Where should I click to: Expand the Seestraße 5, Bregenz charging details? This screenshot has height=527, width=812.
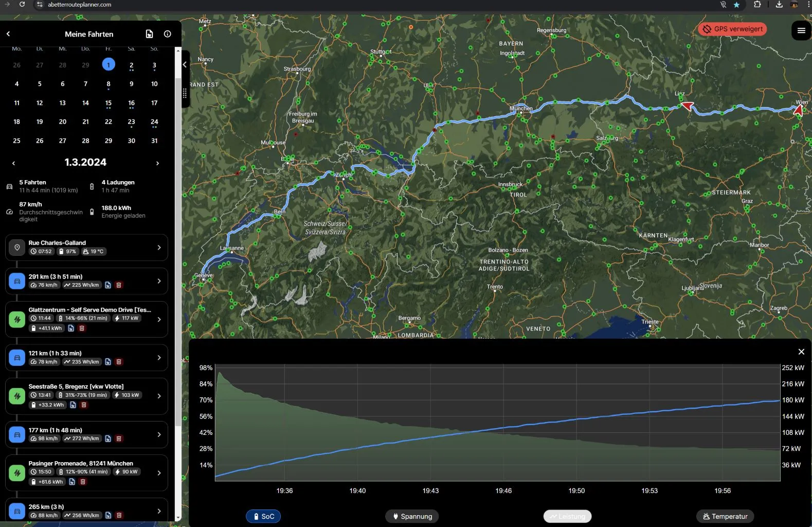point(159,396)
